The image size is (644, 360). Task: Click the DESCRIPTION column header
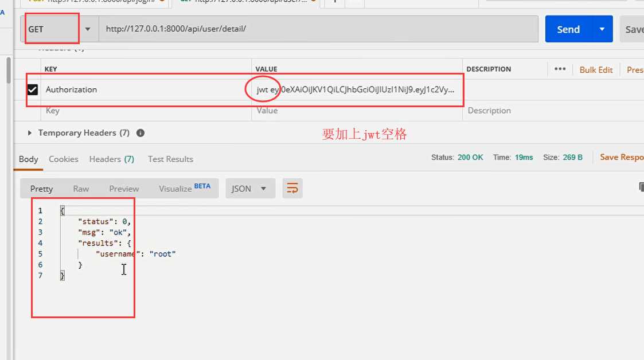(x=489, y=69)
